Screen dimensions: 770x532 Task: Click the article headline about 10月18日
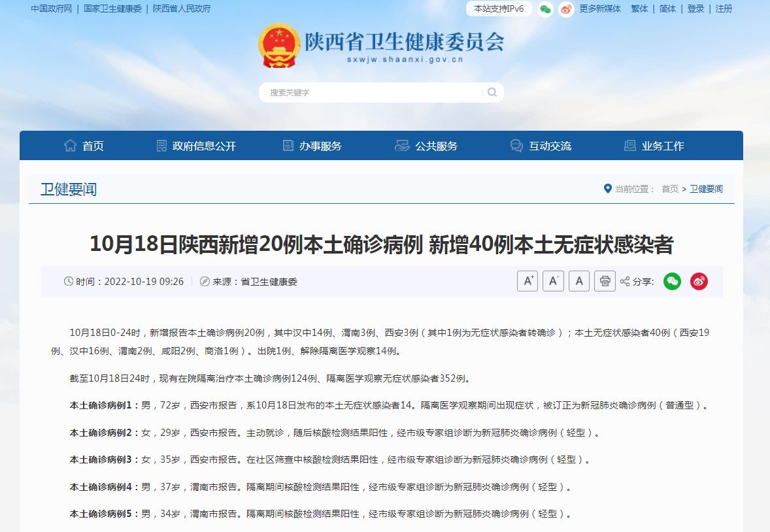[x=382, y=244]
